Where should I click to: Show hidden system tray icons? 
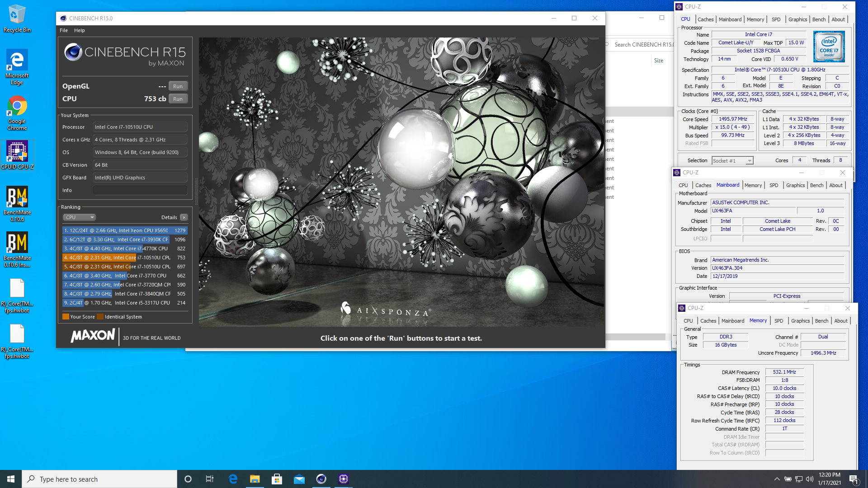[777, 479]
